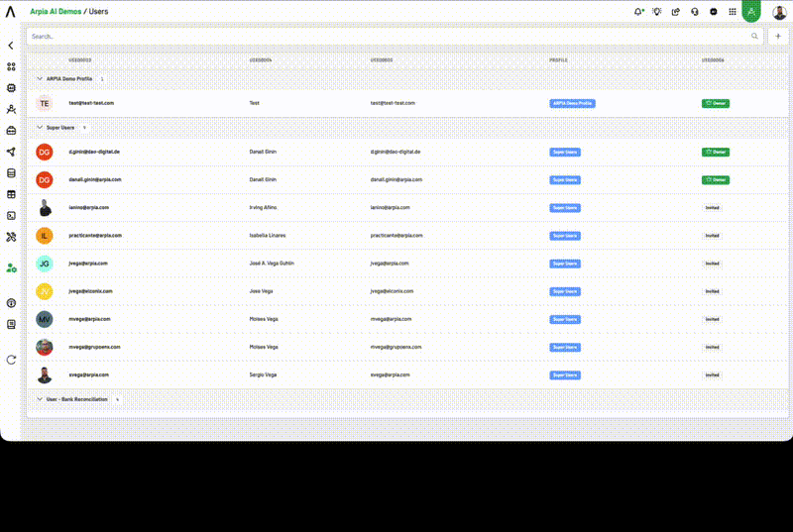Screen dimensions: 793x532
Task: Click Super Users badge for svega@arpia.com
Action: [565, 375]
